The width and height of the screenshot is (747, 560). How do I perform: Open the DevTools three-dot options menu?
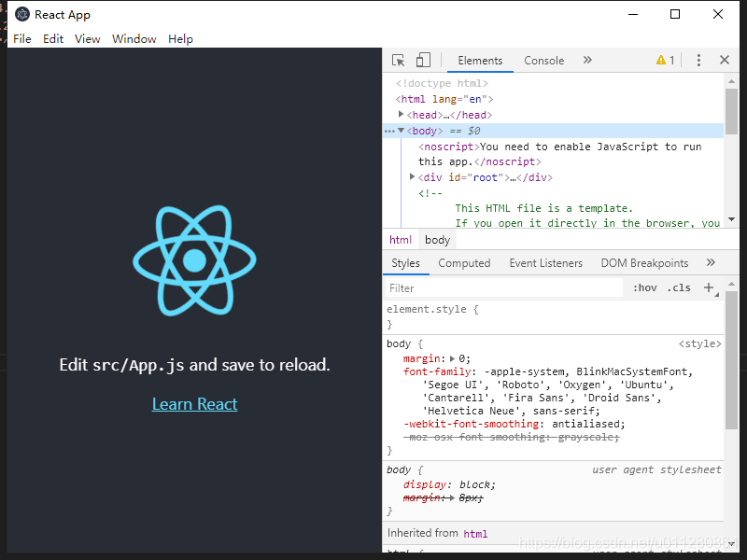(698, 60)
